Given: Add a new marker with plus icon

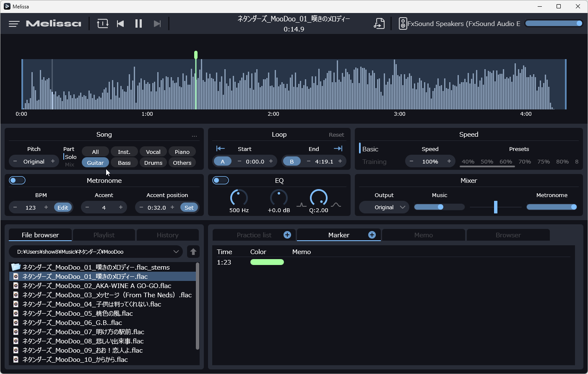Looking at the screenshot, I should tap(372, 235).
